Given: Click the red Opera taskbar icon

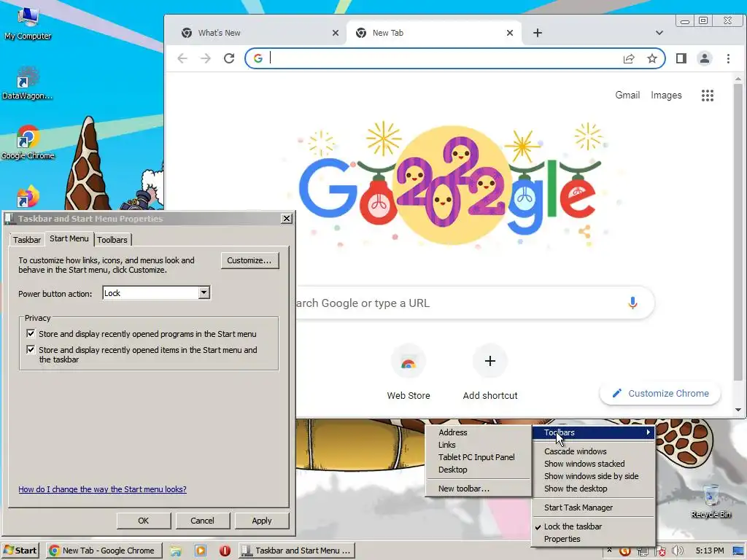Looking at the screenshot, I should click(225, 551).
